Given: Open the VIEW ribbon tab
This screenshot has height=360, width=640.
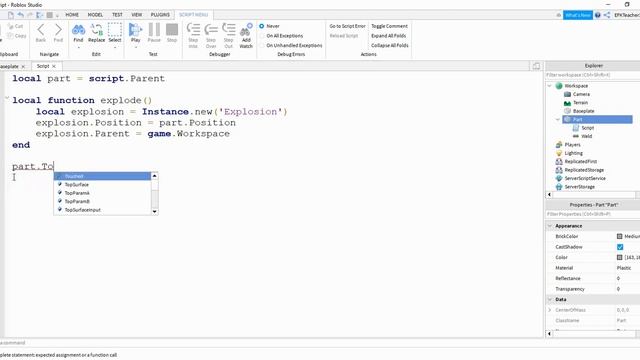Looking at the screenshot, I should (x=137, y=15).
